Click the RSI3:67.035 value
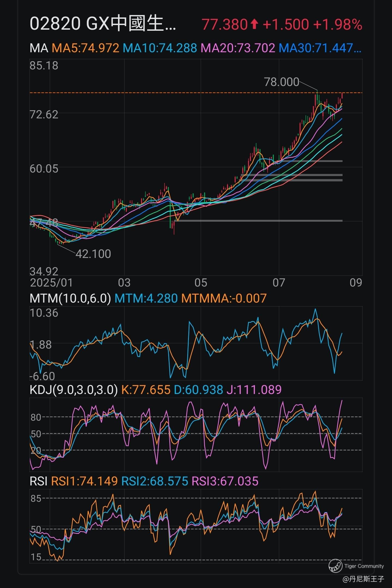Image resolution: width=392 pixels, height=588 pixels. [x=225, y=481]
